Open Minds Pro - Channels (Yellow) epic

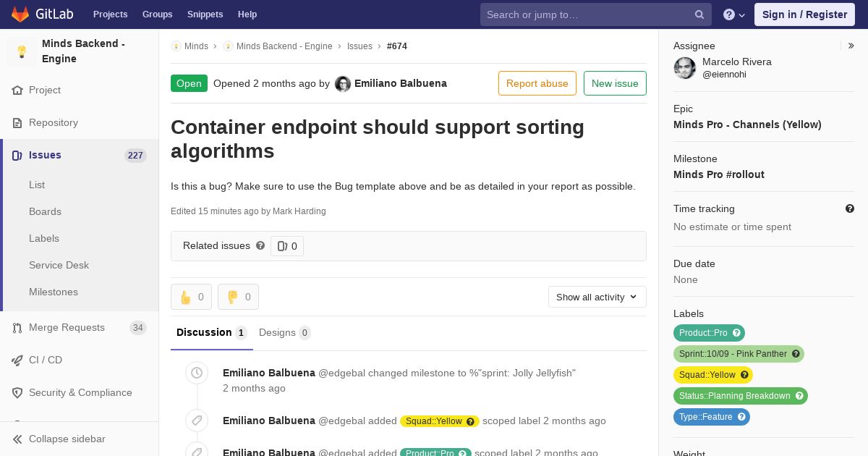pyautogui.click(x=747, y=124)
